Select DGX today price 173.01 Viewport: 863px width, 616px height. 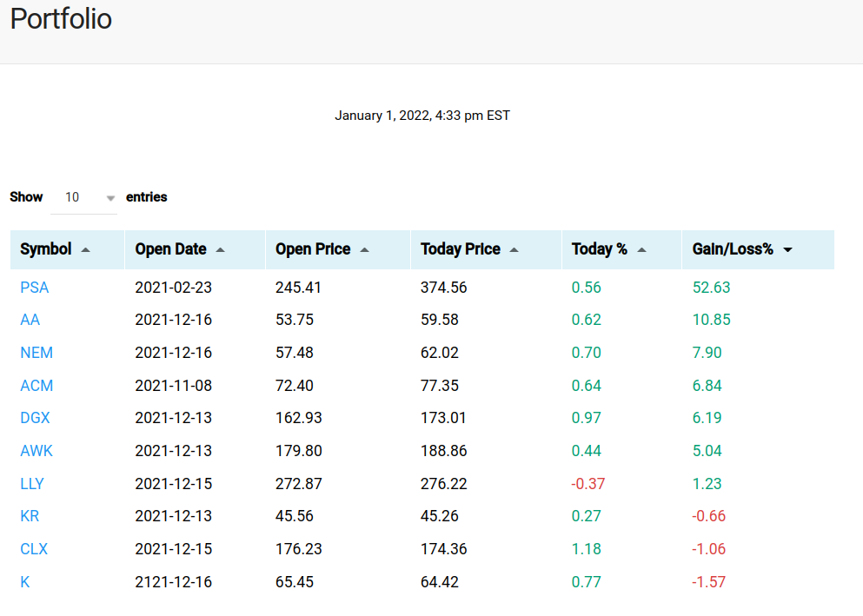[443, 418]
